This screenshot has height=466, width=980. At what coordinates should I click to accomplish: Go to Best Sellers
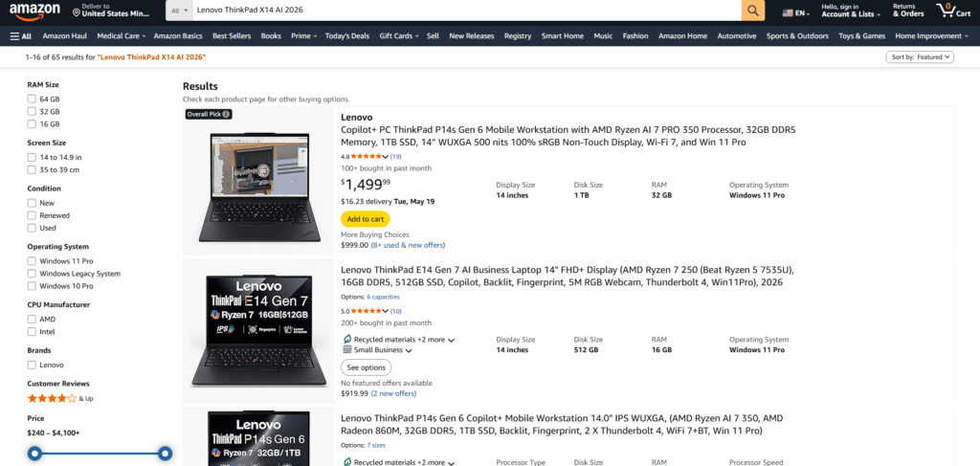pos(232,36)
